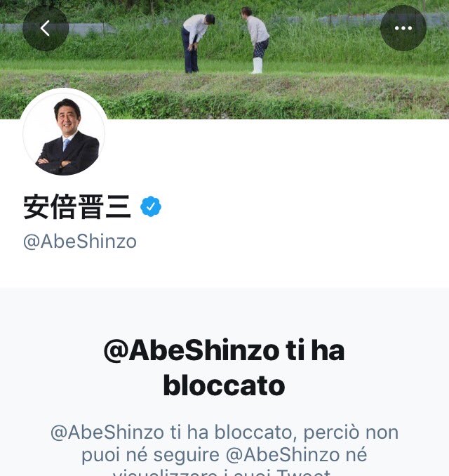Tap the word bloccato in the heading

(224, 385)
